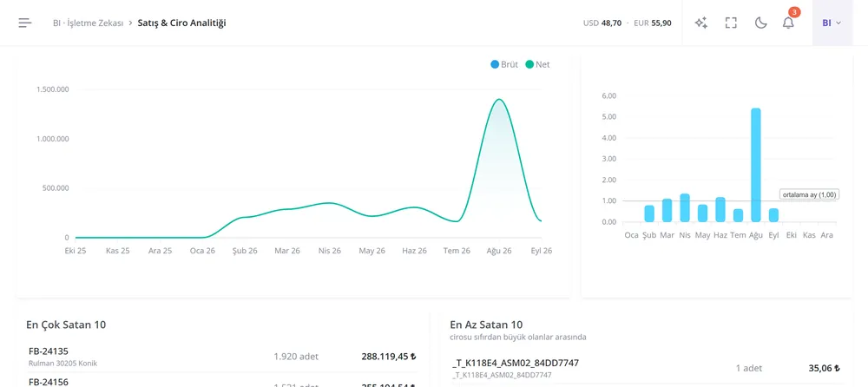Open notifications bell with 3 badge
This screenshot has width=868, height=387.
(788, 23)
